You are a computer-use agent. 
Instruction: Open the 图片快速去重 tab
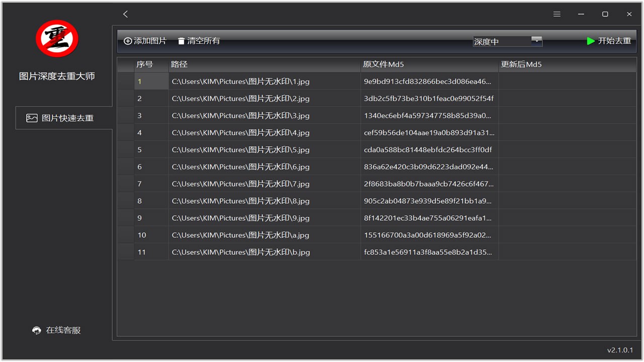coord(64,118)
